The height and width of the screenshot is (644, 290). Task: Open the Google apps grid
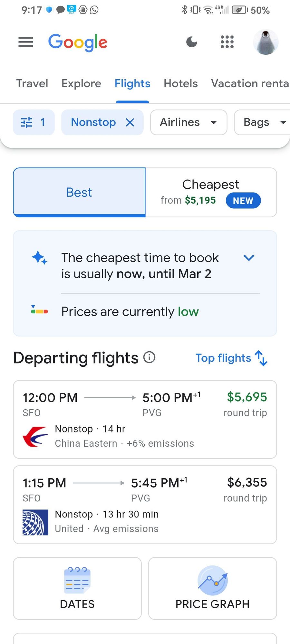tap(227, 42)
